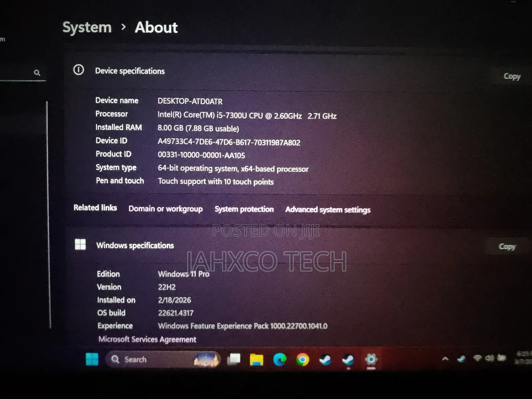
Task: Select the version value 22H2
Action: [167, 287]
